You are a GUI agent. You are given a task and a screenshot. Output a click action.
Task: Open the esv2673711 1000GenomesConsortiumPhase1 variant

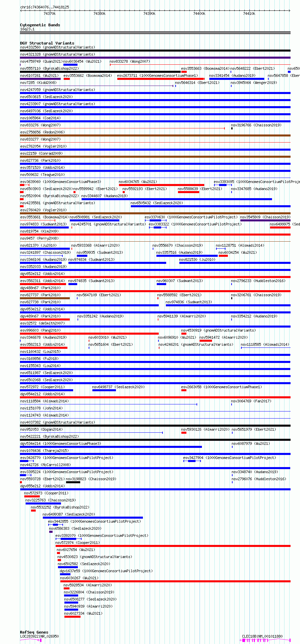157,75
